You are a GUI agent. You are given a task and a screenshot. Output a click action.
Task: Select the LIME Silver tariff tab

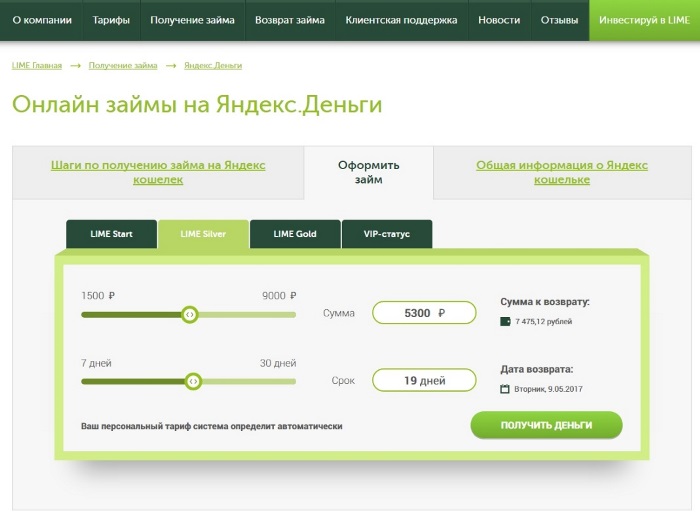click(203, 234)
